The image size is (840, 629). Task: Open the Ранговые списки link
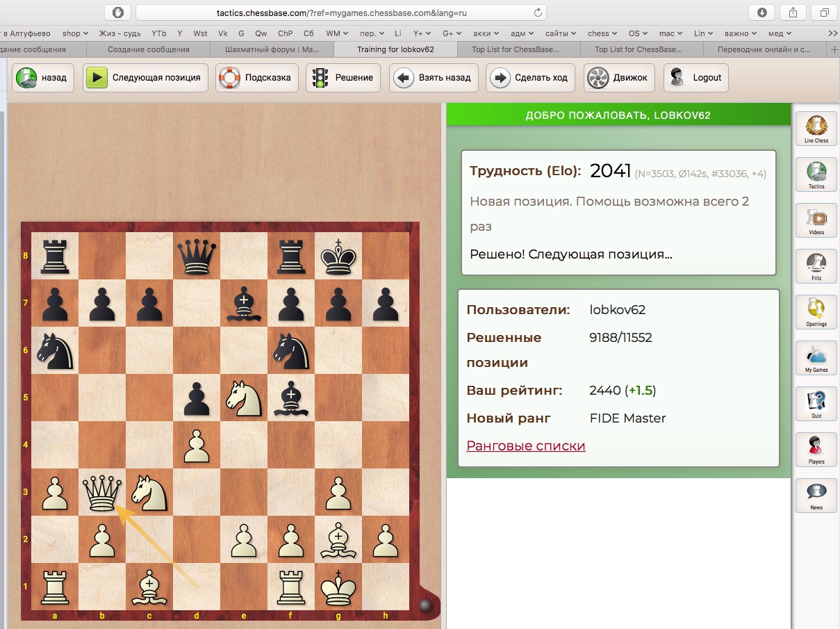tap(526, 446)
